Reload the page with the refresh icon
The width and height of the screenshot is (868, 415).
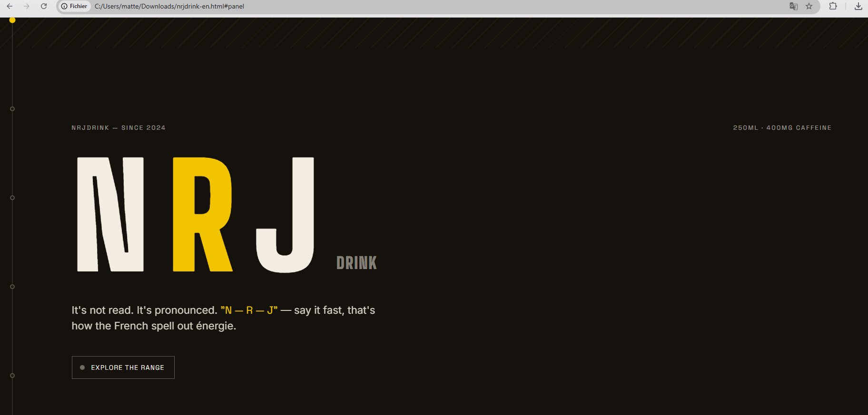(x=44, y=6)
